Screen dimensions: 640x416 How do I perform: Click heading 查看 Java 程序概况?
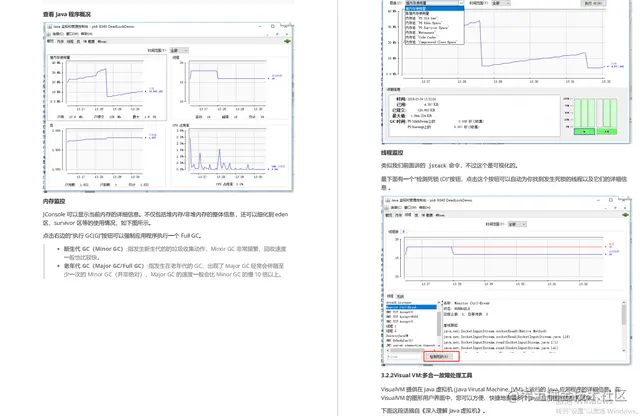coord(67,14)
